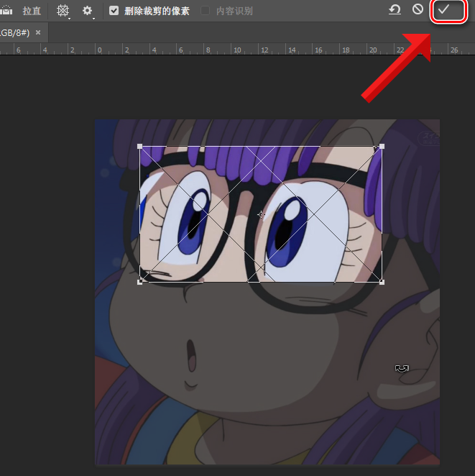Commit the crop with the checkmark icon

(x=443, y=10)
